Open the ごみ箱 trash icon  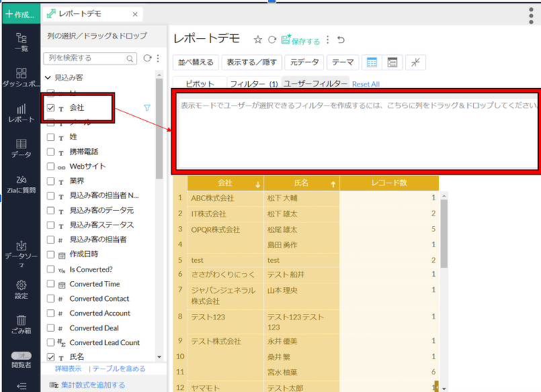click(21, 325)
